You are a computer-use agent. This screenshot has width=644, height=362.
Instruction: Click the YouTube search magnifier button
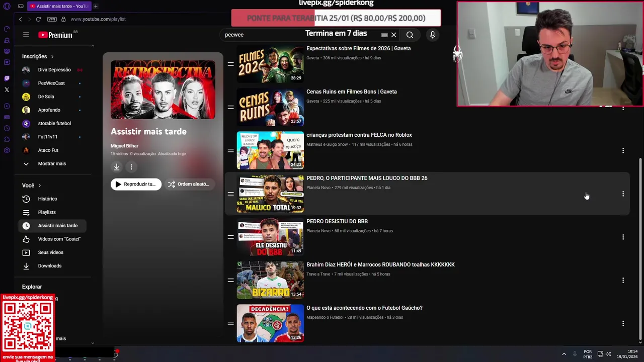pos(410,35)
